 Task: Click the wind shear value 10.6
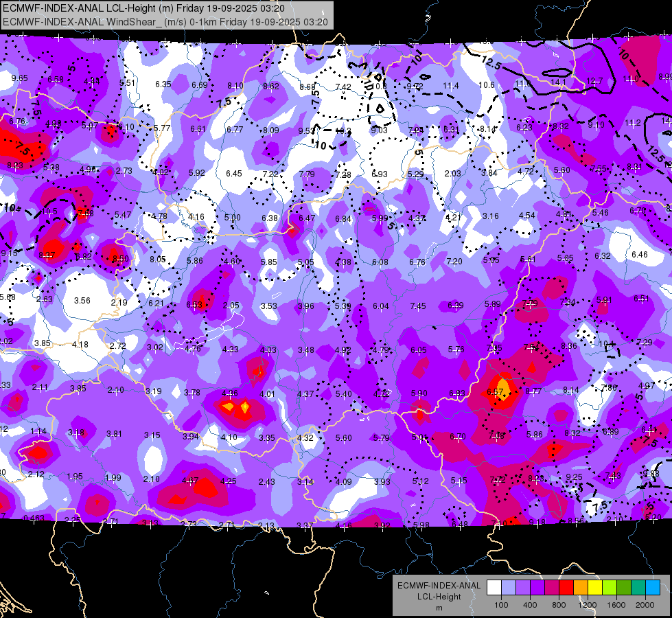tap(487, 85)
